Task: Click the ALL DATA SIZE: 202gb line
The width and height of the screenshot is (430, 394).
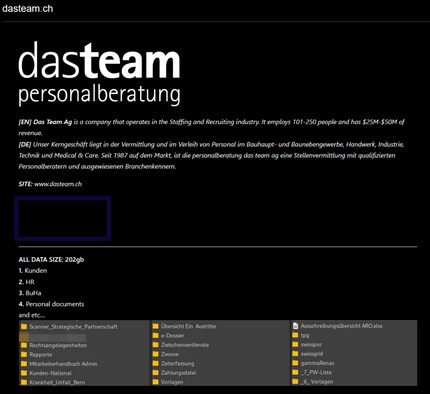Action: tap(51, 259)
